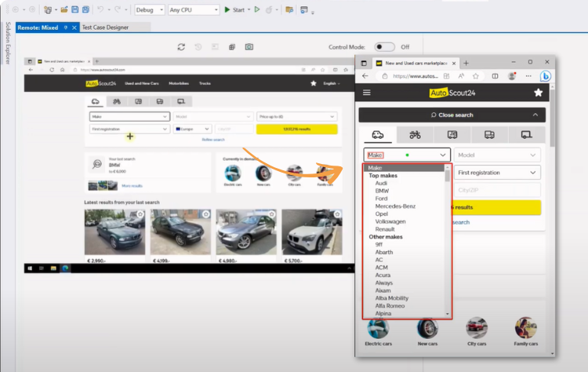This screenshot has width=588, height=372.
Task: Click the Redo arrow icon in toolbar
Action: click(x=118, y=9)
